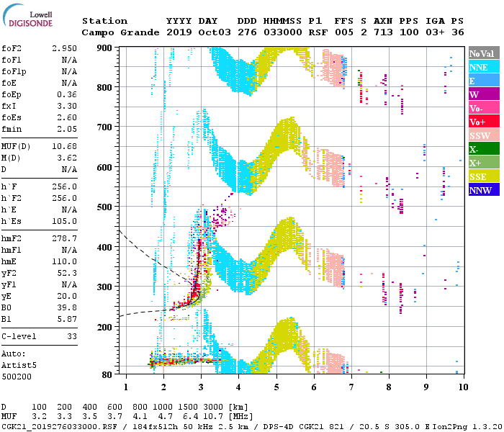Image resolution: width=504 pixels, height=432 pixels.
Task: Select the NNE cyan legend swatch
Action: point(484,67)
